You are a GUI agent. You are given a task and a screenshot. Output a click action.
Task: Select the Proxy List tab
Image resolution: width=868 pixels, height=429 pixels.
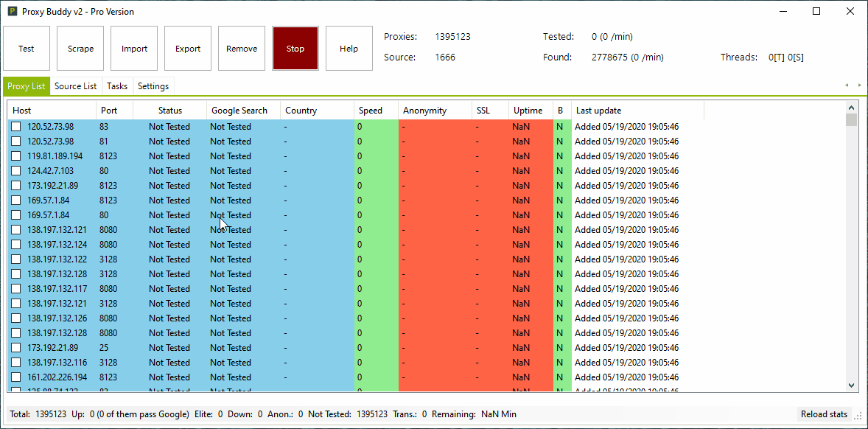pos(26,86)
